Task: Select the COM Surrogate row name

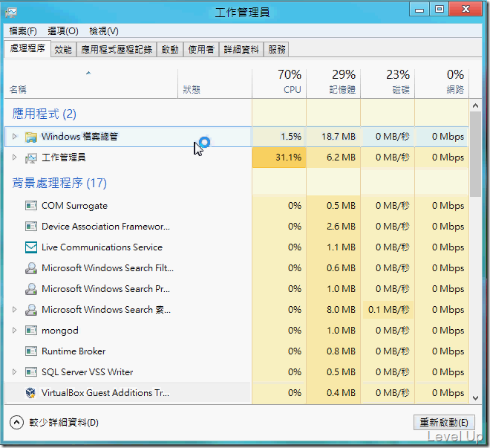Action: coord(74,206)
